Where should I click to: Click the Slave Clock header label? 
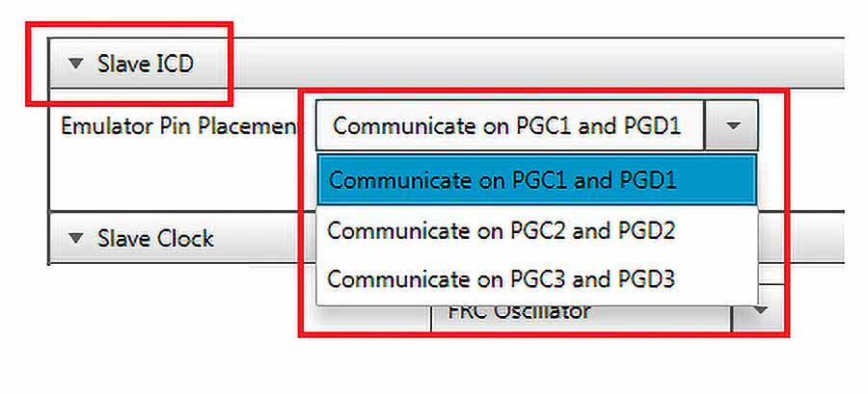(155, 238)
